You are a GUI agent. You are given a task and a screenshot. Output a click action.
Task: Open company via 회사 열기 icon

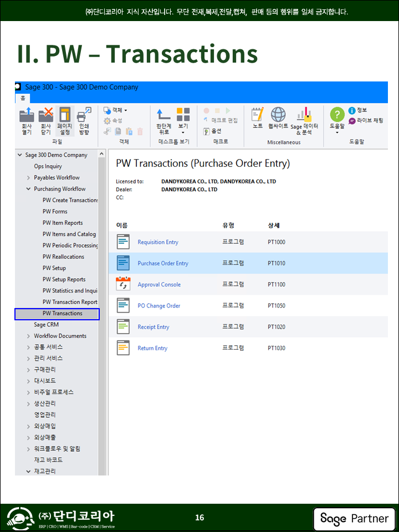point(27,121)
